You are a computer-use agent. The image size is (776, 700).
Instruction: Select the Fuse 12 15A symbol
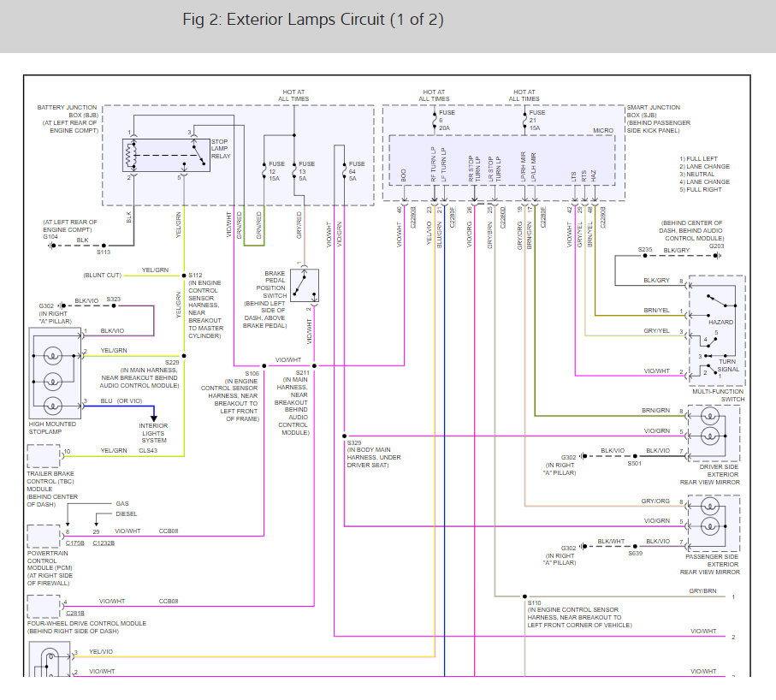click(x=264, y=171)
